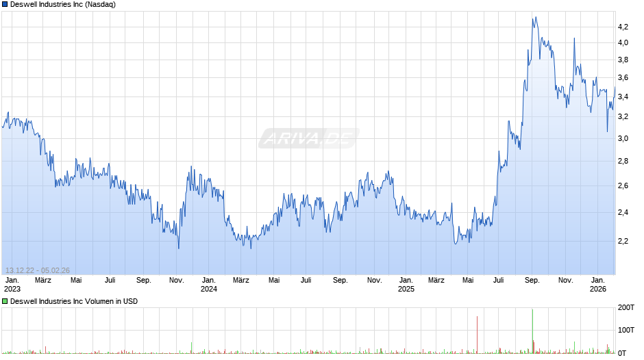Click the 3,0 price axis label

tap(623, 138)
